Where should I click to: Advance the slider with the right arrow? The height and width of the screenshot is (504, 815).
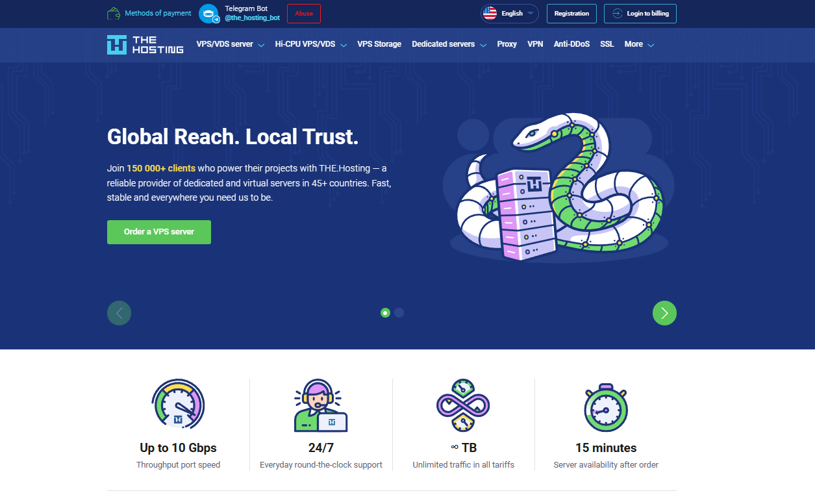664,312
